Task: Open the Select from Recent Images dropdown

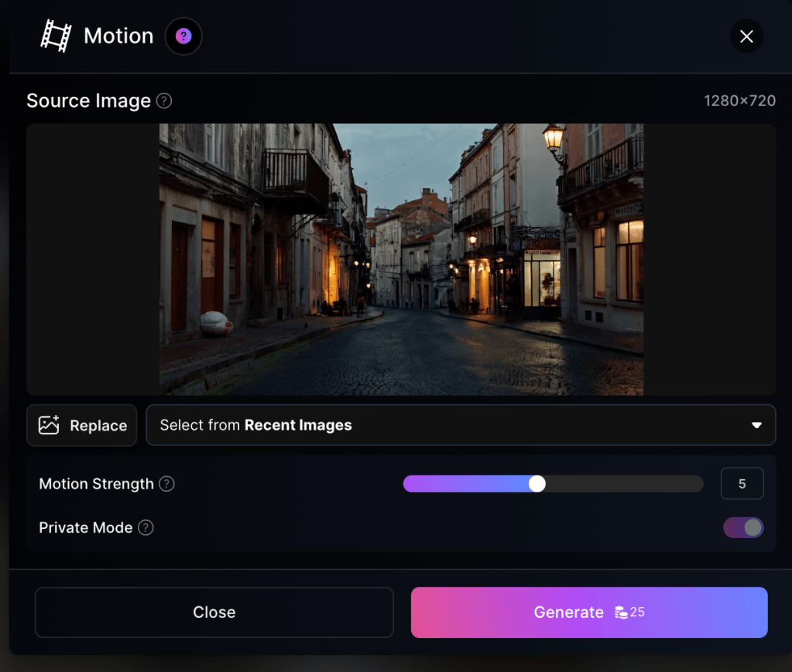Action: [460, 425]
